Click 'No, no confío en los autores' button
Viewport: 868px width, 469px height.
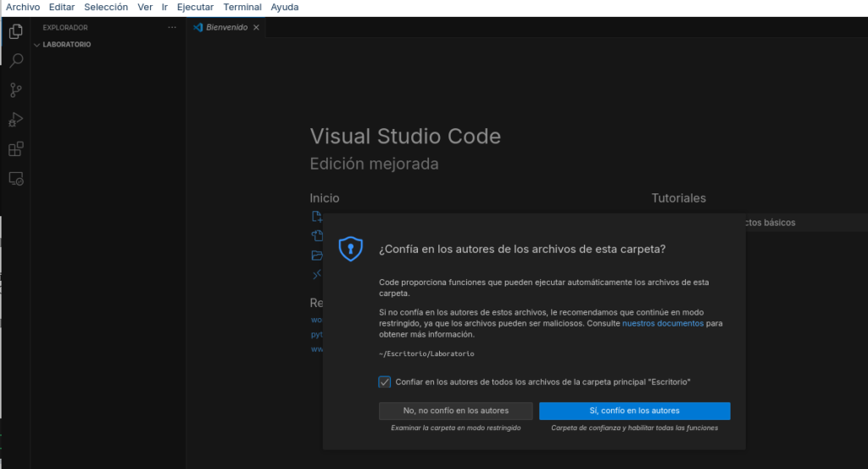[455, 410]
